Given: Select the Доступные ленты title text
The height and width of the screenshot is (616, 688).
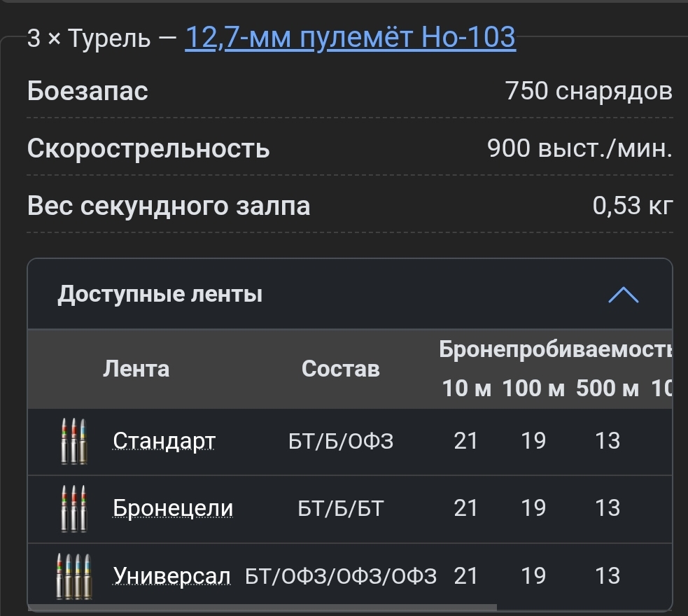Looking at the screenshot, I should [160, 294].
